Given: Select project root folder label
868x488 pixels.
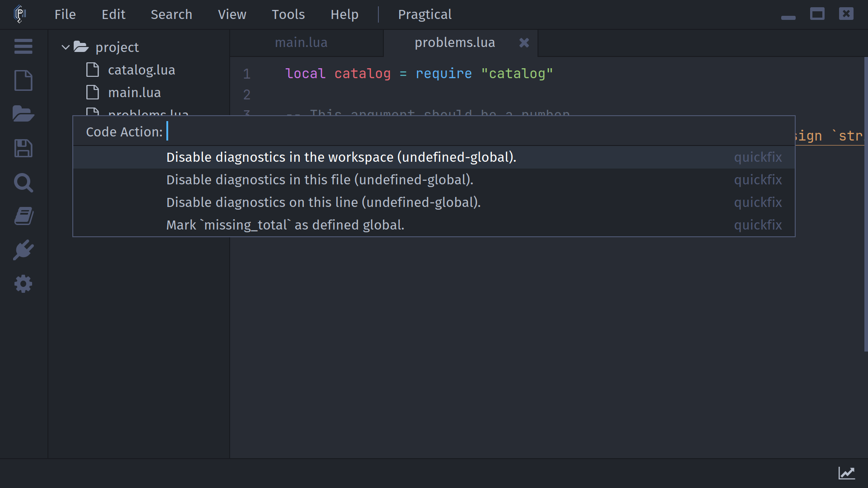Looking at the screenshot, I should pos(117,47).
